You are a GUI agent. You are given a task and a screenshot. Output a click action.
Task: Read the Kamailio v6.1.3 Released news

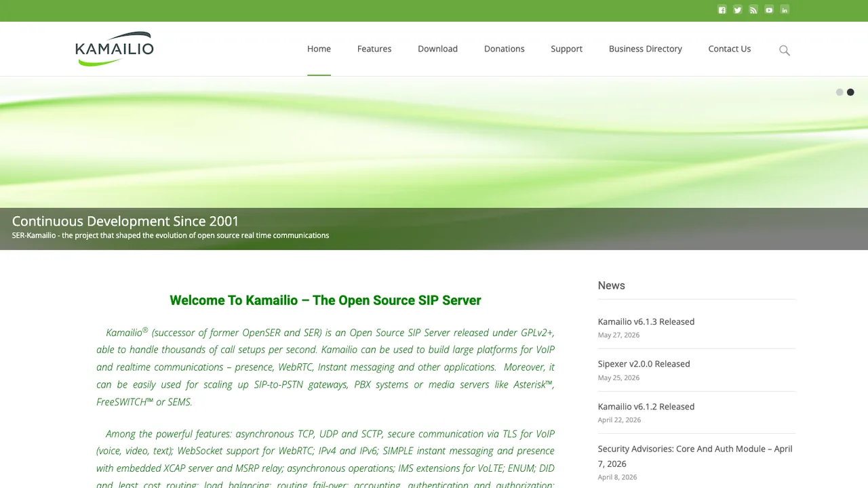click(x=646, y=322)
